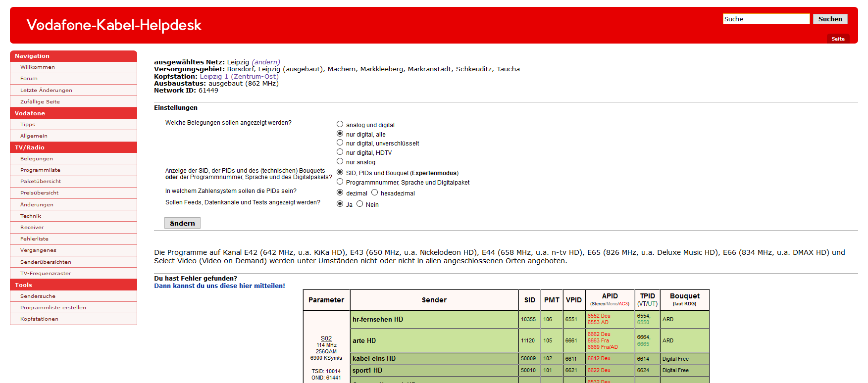Open TV-Frequenzraster in sidebar

tap(46, 274)
